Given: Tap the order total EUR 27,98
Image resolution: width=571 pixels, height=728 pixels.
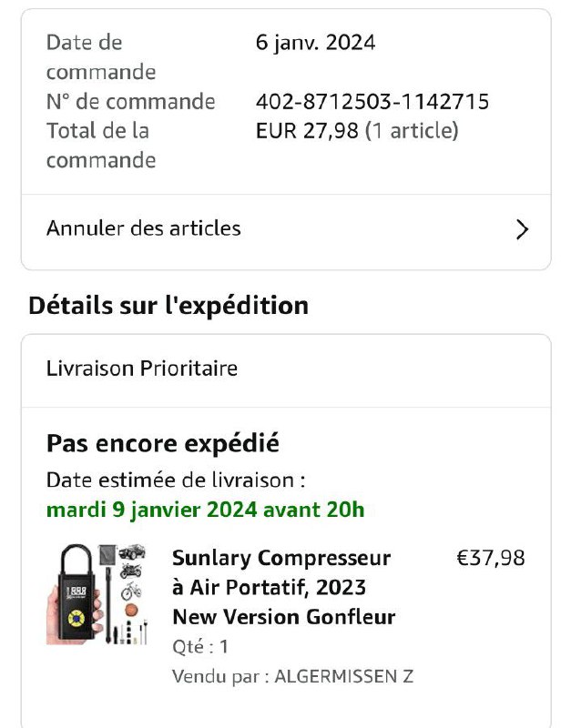Looking at the screenshot, I should click(307, 131).
